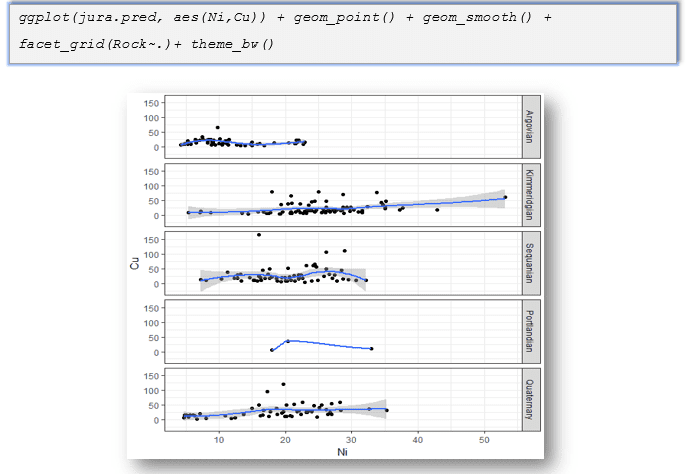Click the Argovian facet strip label
The height and width of the screenshot is (474, 686).
(x=529, y=127)
